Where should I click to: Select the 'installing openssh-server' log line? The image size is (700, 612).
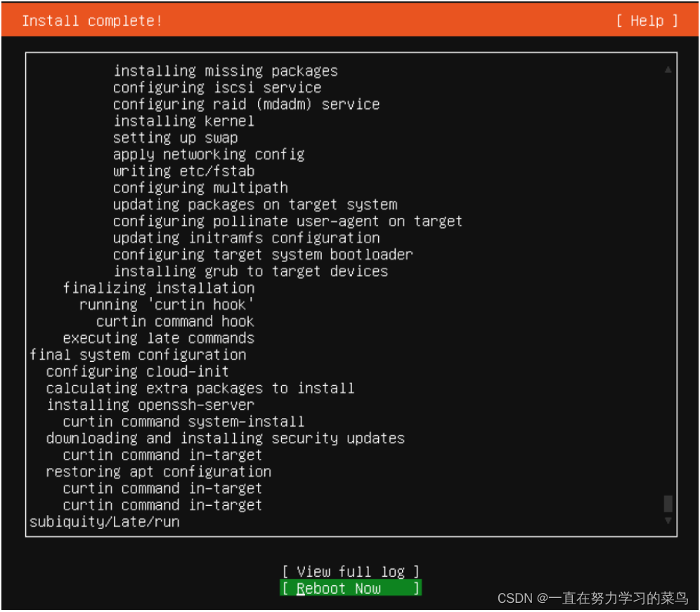click(x=150, y=405)
